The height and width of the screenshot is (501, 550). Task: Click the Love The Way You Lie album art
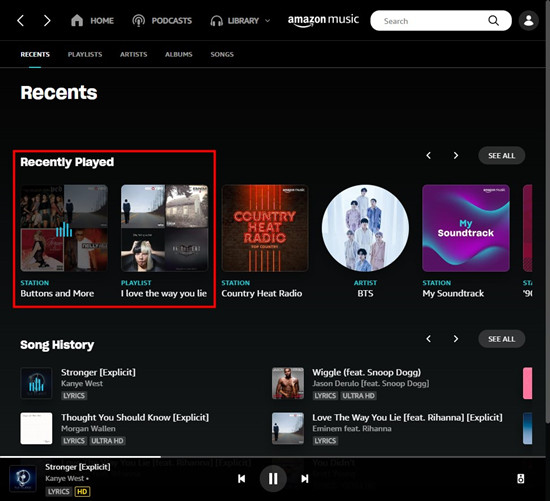coord(288,428)
